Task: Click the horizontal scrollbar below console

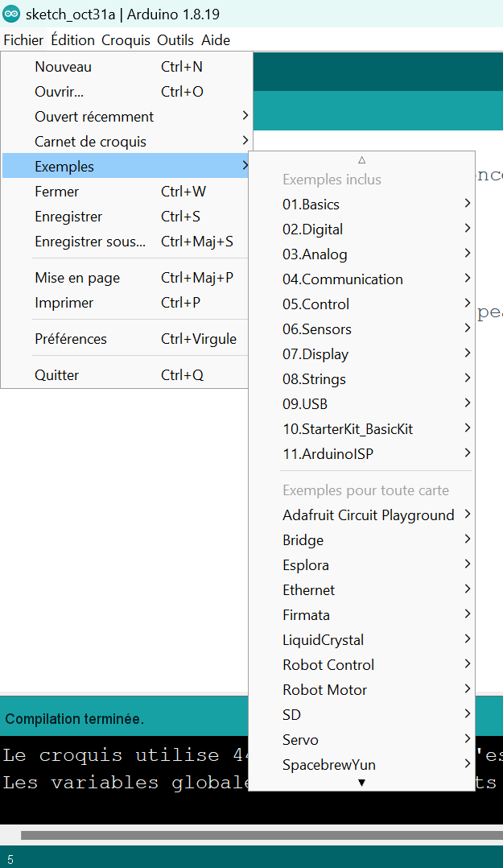Action: click(x=262, y=835)
